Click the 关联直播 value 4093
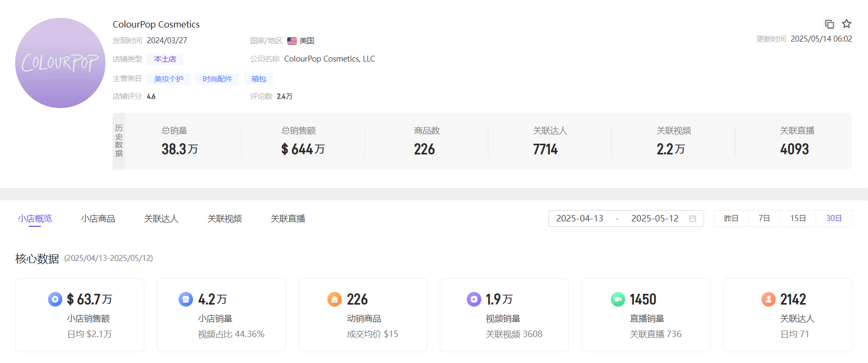 794,149
